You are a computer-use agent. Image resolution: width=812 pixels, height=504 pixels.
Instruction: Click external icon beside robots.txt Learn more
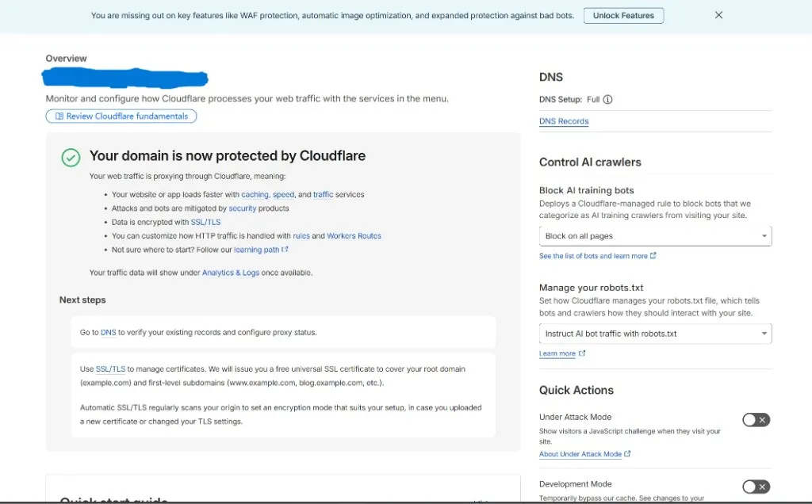pyautogui.click(x=582, y=353)
